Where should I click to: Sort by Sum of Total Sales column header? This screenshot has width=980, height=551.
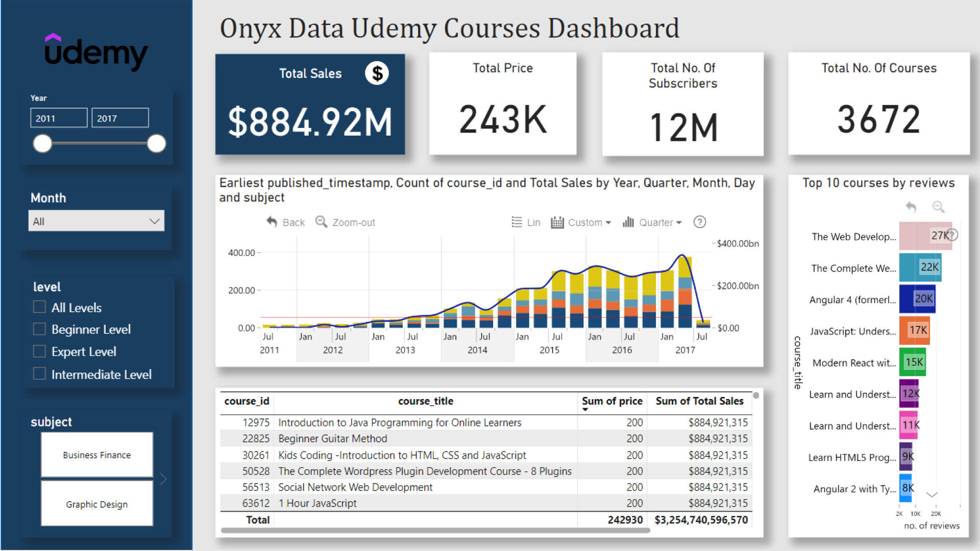[x=699, y=402]
